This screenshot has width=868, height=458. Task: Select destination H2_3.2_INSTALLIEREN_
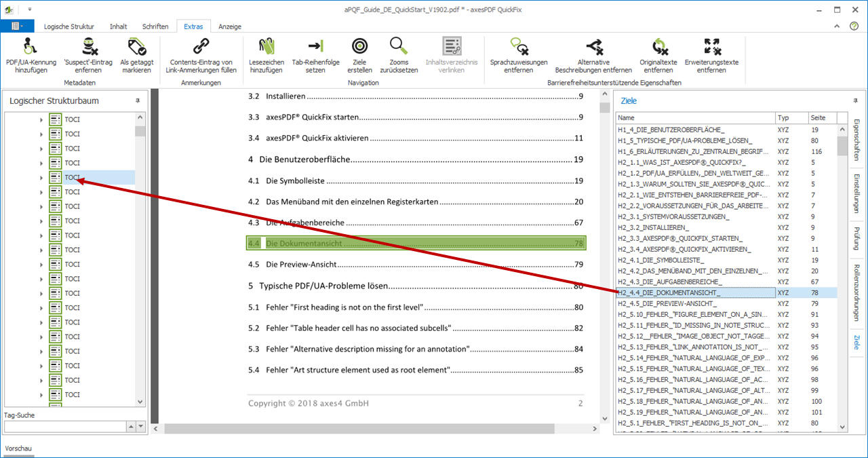tap(696, 227)
